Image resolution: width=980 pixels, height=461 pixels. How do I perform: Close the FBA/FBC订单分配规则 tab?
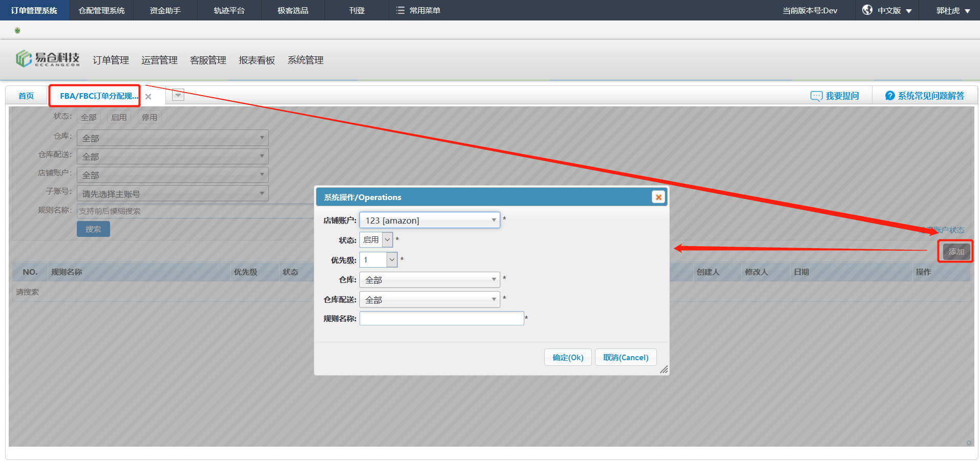click(148, 97)
